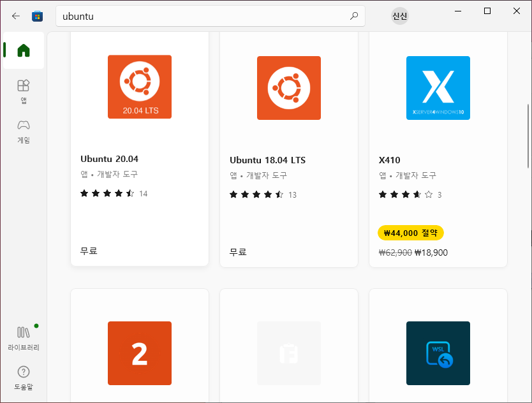The image size is (532, 403).
Task: Click the Ubuntu 20.04 star rating 14
Action: pos(114,193)
